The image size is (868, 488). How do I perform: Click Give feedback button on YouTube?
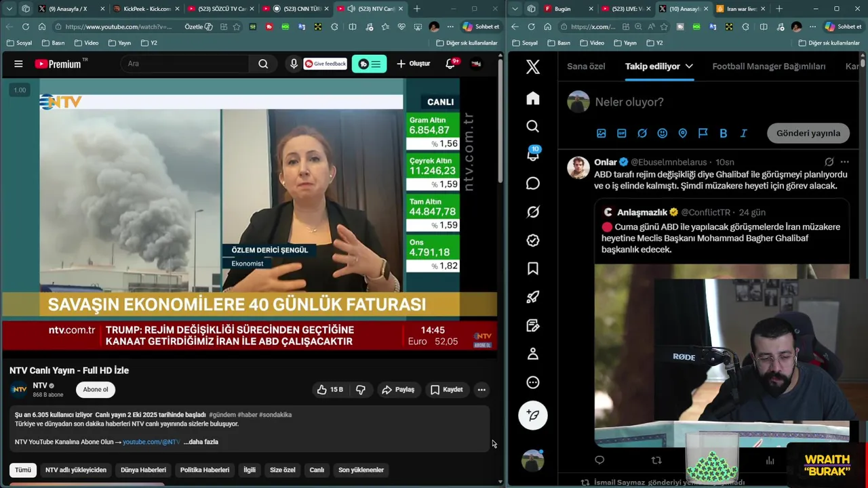[x=325, y=64]
